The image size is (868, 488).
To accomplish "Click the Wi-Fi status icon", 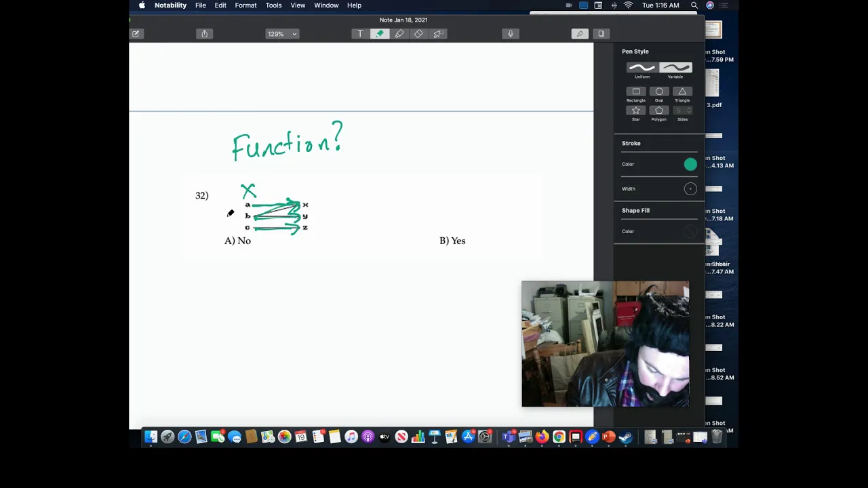I will point(628,5).
